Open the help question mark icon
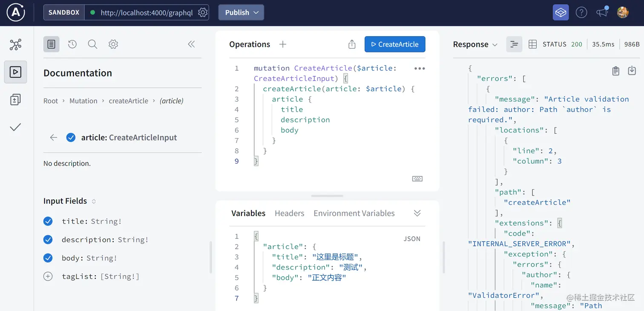Image resolution: width=644 pixels, height=311 pixels. pyautogui.click(x=581, y=12)
